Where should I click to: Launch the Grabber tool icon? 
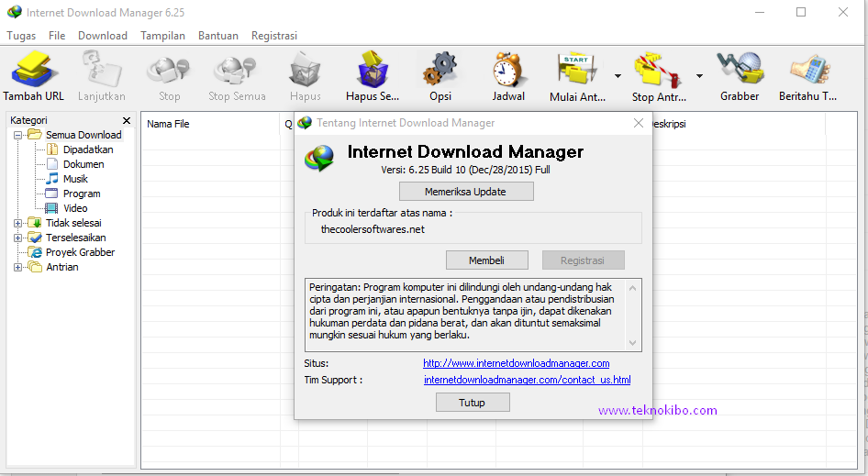pos(740,69)
